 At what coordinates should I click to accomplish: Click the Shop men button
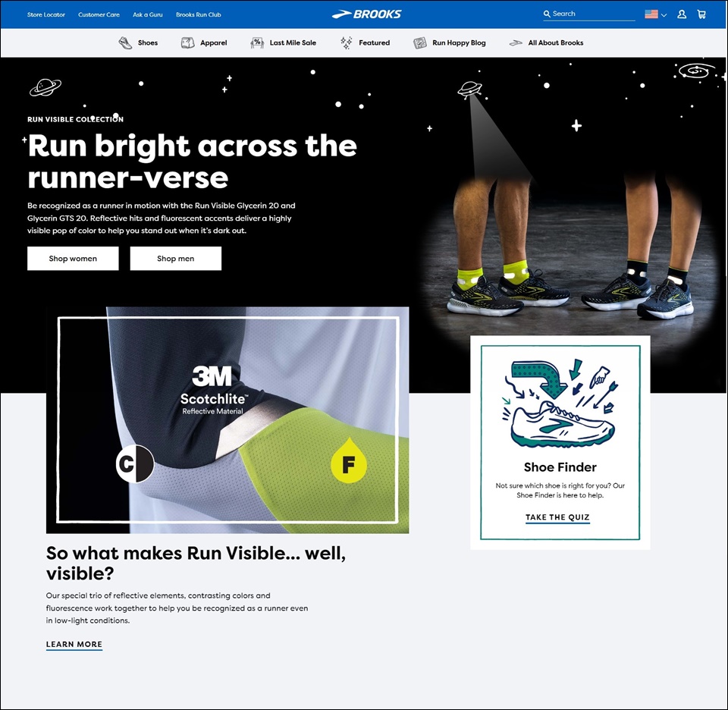point(175,258)
